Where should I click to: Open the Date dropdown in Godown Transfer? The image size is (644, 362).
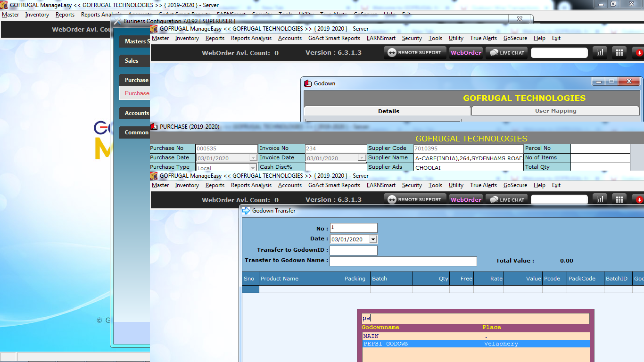click(x=373, y=239)
